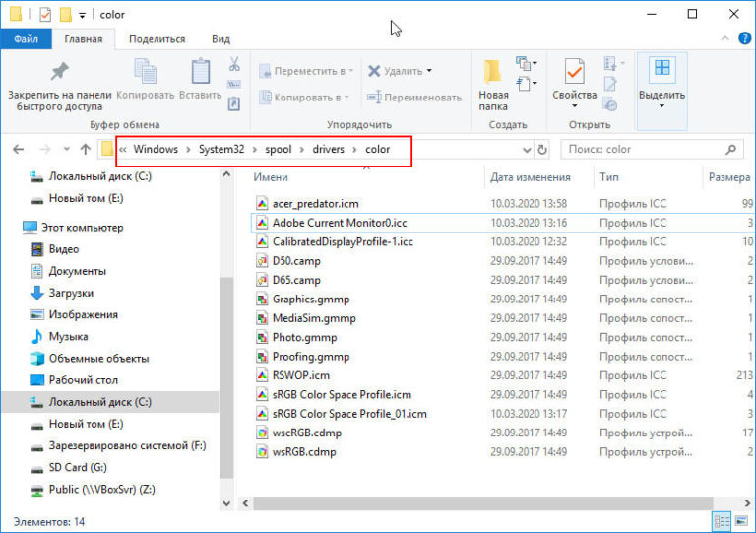Switch to large thumbnails view in status bar
Screen dimensions: 756x533
pos(741,521)
